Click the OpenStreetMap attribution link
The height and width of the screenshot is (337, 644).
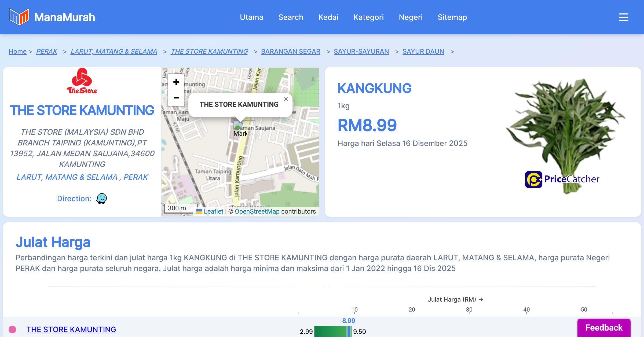257,211
